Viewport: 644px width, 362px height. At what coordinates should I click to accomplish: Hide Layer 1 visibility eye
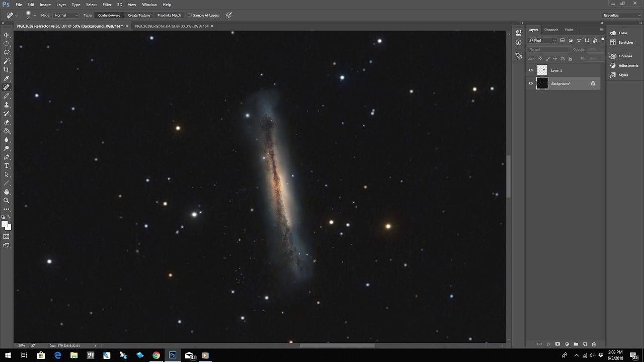click(530, 70)
